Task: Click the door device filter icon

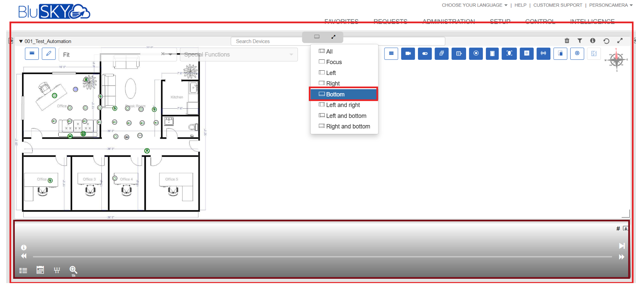Action: click(492, 54)
